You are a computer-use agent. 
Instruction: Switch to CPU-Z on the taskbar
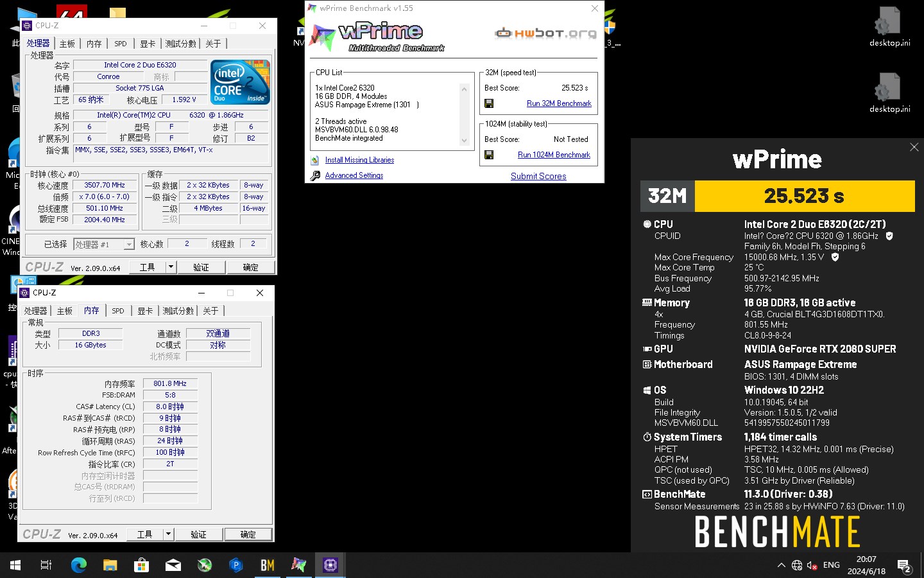[x=330, y=565]
